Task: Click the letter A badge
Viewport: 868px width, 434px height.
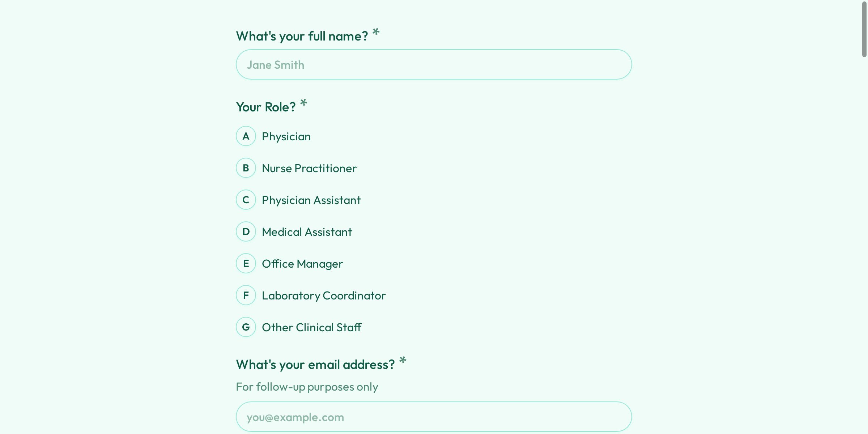Action: [246, 136]
